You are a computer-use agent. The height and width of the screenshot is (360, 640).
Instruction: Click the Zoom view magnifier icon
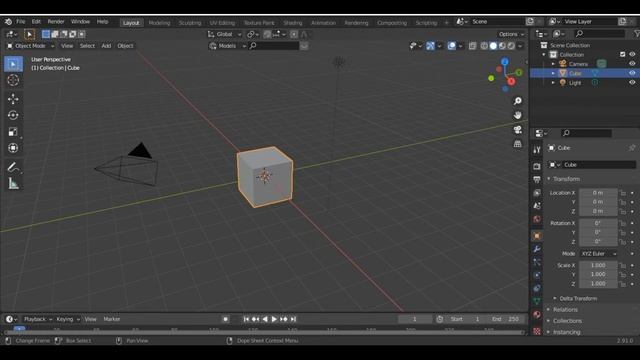point(518,101)
